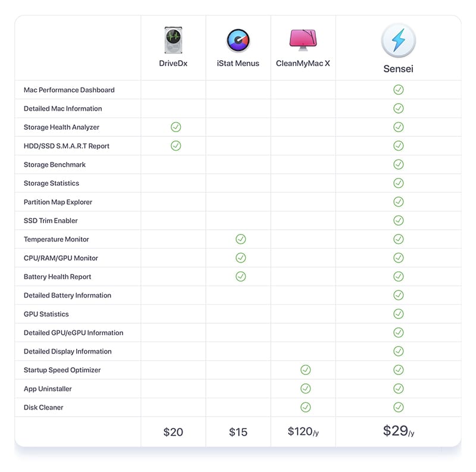Click DriveDx checkmark for Storage Health Analyzer
476x472 pixels.
click(x=176, y=127)
